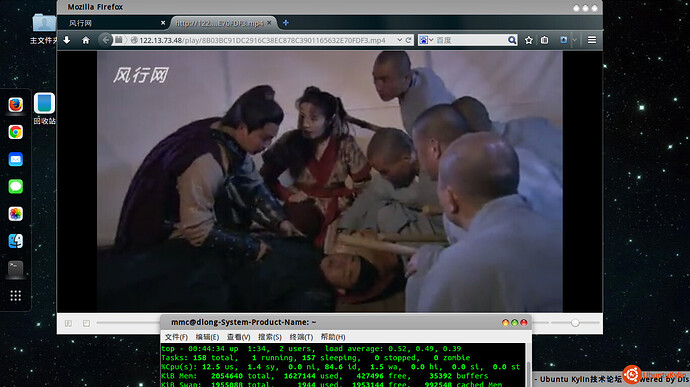Image resolution: width=690 pixels, height=387 pixels.
Task: Toggle fullscreen using the player square button
Action: (x=86, y=323)
